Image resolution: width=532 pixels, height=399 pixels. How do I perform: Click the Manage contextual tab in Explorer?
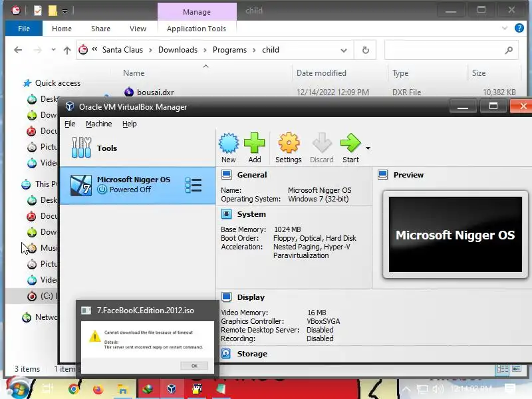click(197, 12)
